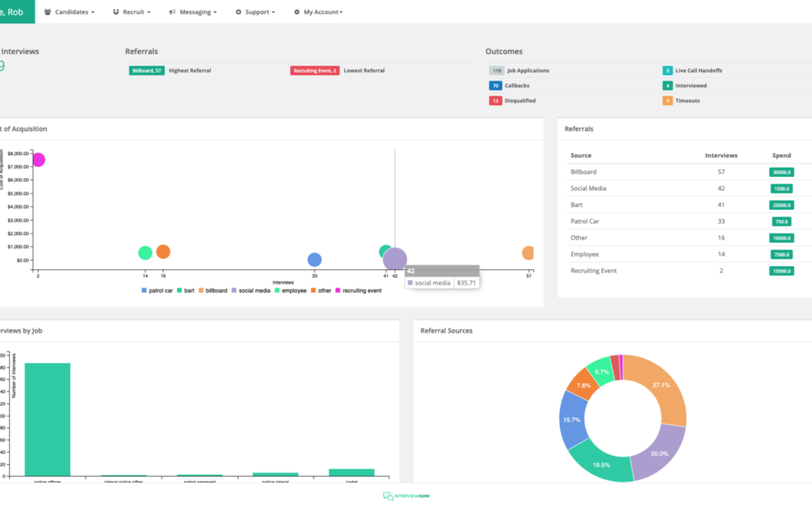The image size is (812, 508).
Task: Click the Source column header
Action: 580,156
